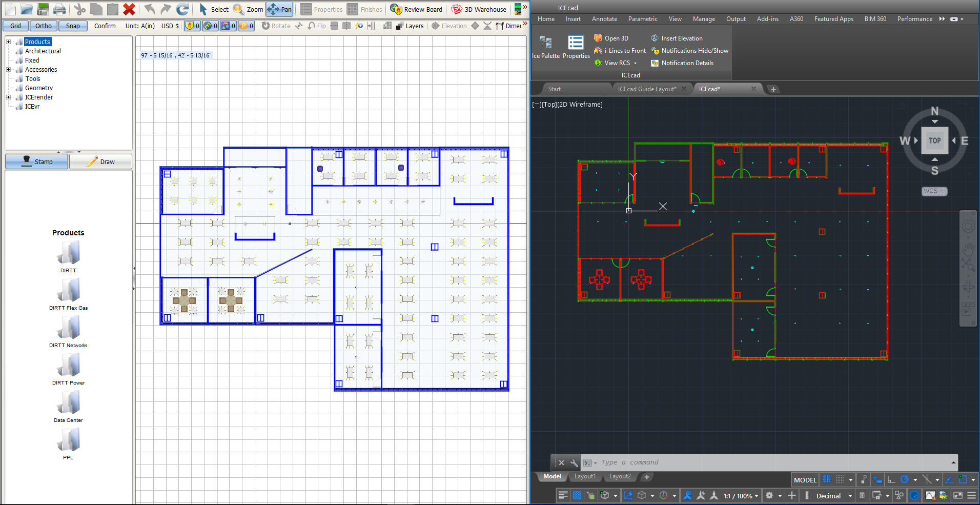Click the Review Board button

(416, 9)
